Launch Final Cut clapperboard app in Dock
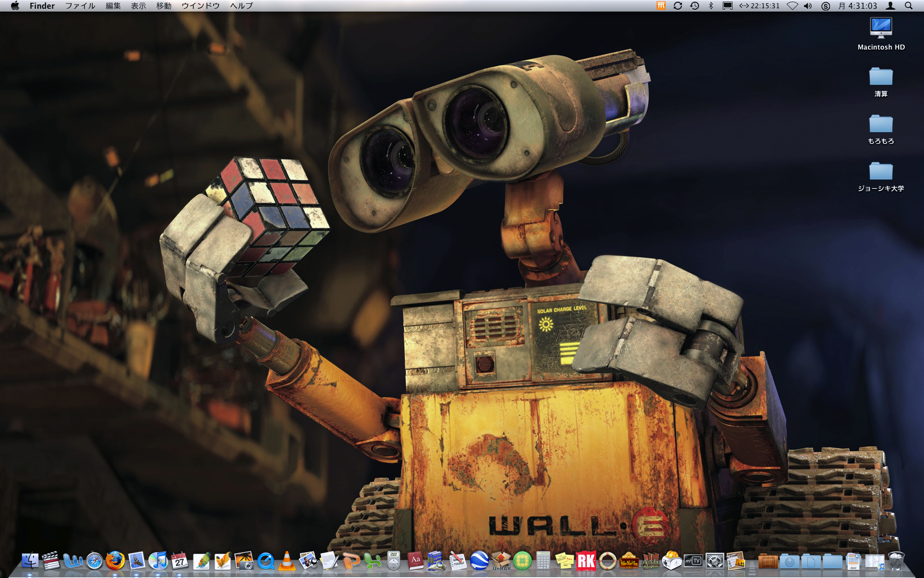Image resolution: width=924 pixels, height=578 pixels. [x=51, y=561]
